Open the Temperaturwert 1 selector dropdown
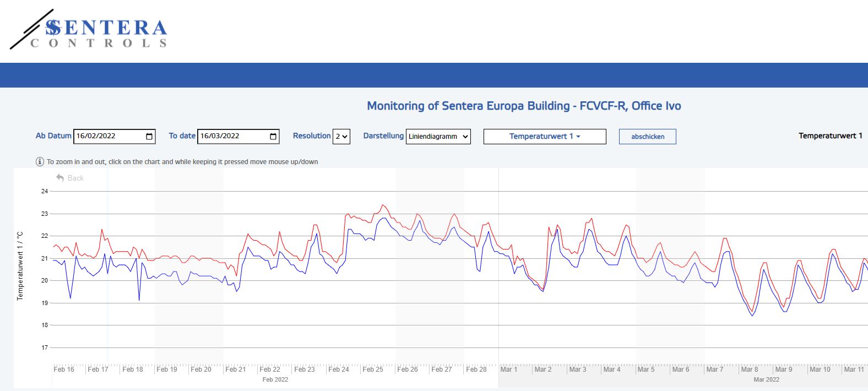 [x=544, y=137]
